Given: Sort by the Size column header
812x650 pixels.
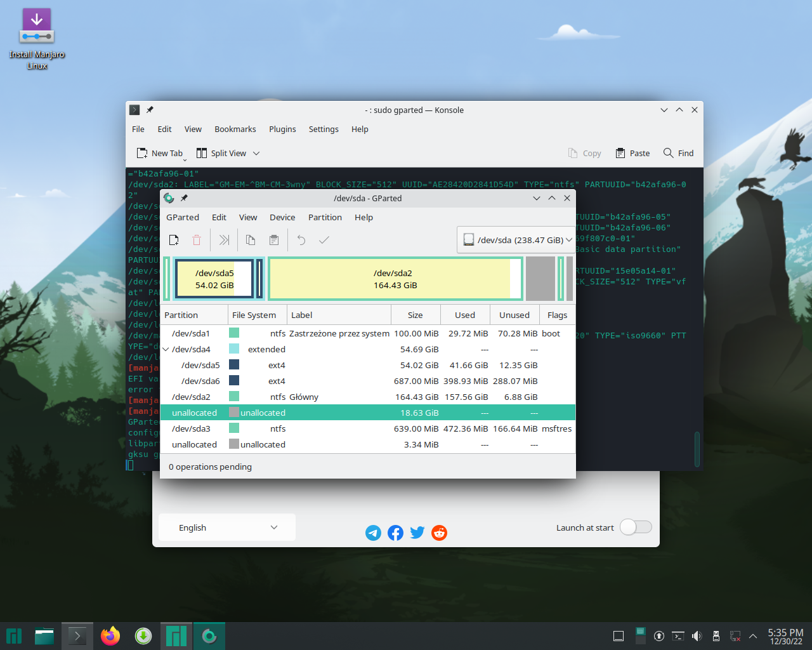Looking at the screenshot, I should pos(416,315).
